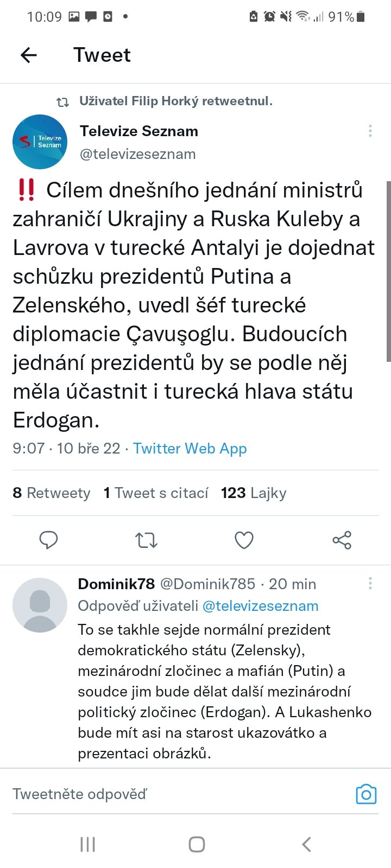
Task: View the 1 Tweet s citací
Action: pyautogui.click(x=156, y=493)
